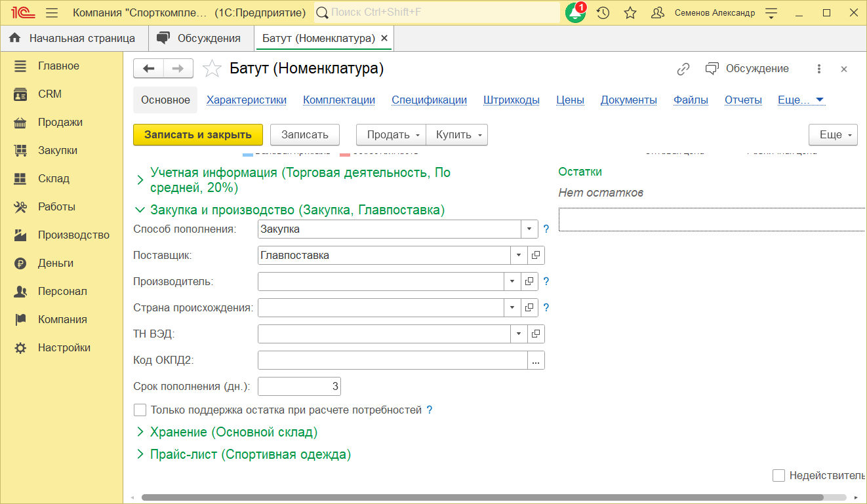Viewport: 867px width, 504px height.
Task: Open the history clock icon
Action: tap(603, 12)
